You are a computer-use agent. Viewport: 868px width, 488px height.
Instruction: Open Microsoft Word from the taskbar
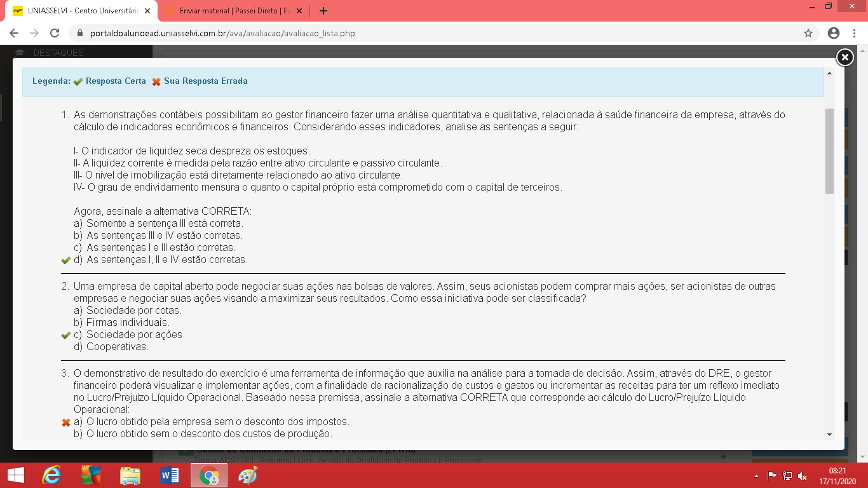pyautogui.click(x=170, y=475)
